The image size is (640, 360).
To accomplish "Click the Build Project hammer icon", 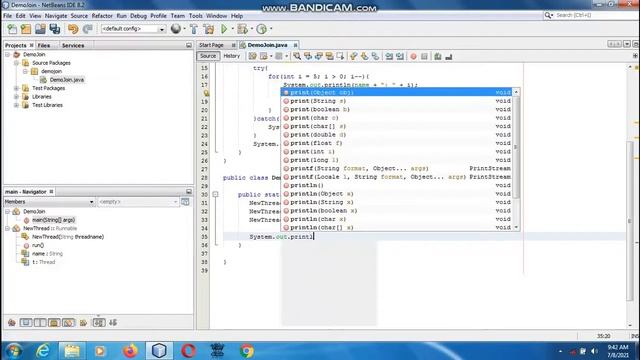I will (x=194, y=29).
